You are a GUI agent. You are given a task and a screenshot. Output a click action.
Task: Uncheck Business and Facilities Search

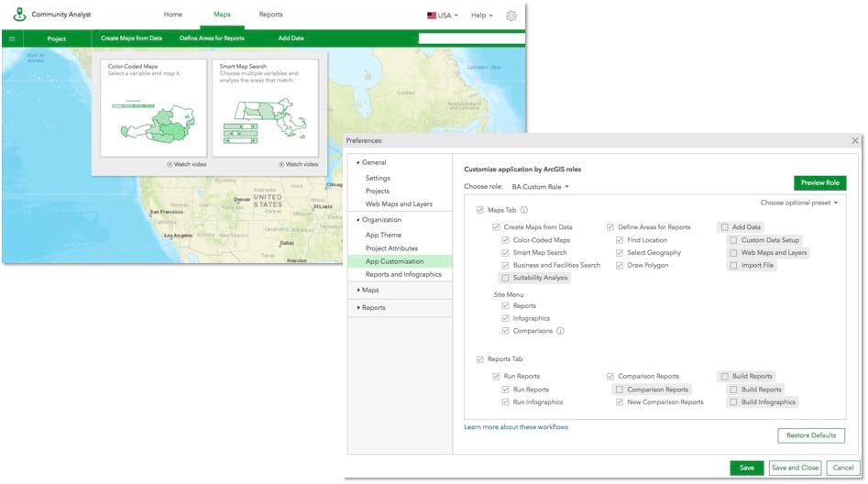coord(505,265)
